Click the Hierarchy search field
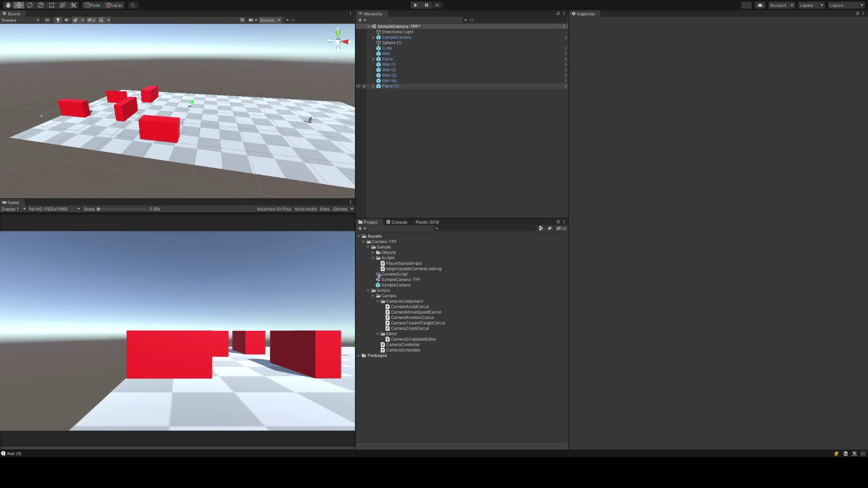 (514, 20)
